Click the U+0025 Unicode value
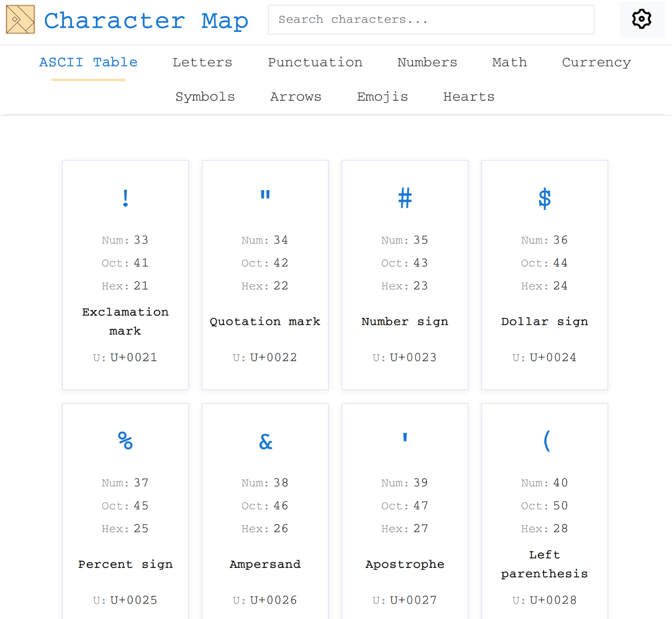 (x=134, y=600)
